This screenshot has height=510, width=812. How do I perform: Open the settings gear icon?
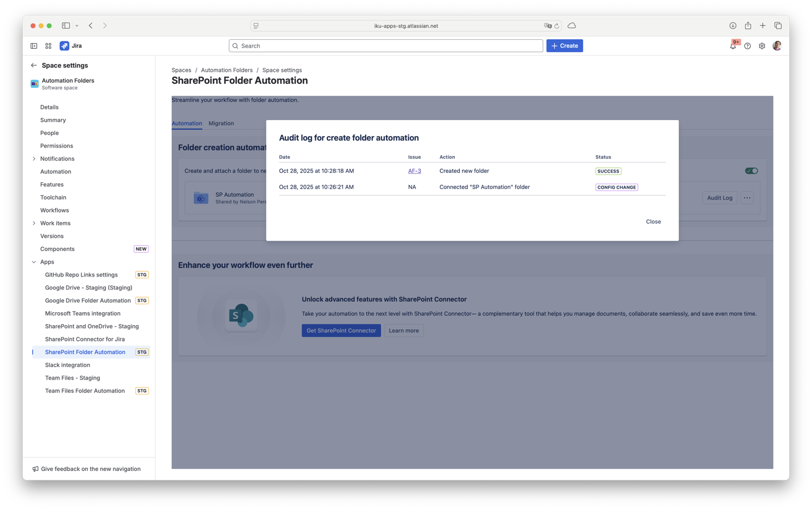click(x=762, y=46)
